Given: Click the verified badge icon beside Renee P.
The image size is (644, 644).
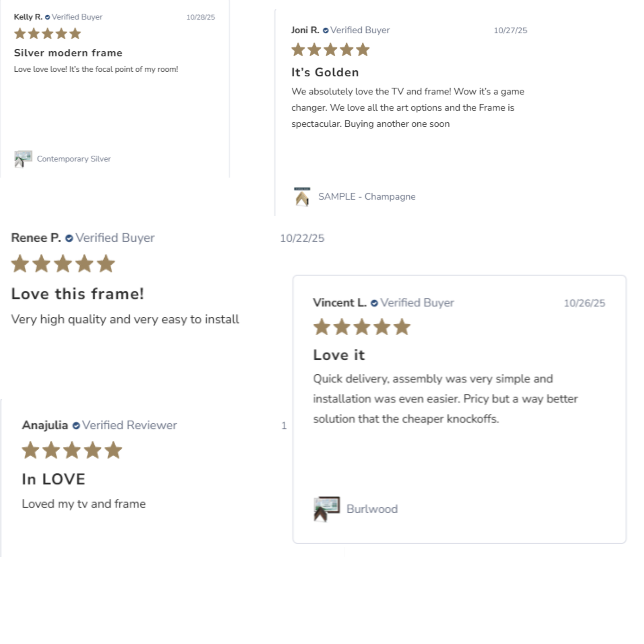Looking at the screenshot, I should pos(69,238).
